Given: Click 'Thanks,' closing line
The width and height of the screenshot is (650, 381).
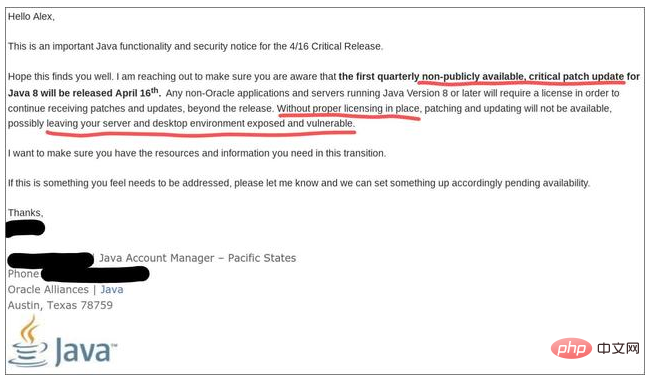Looking at the screenshot, I should click(x=25, y=213).
